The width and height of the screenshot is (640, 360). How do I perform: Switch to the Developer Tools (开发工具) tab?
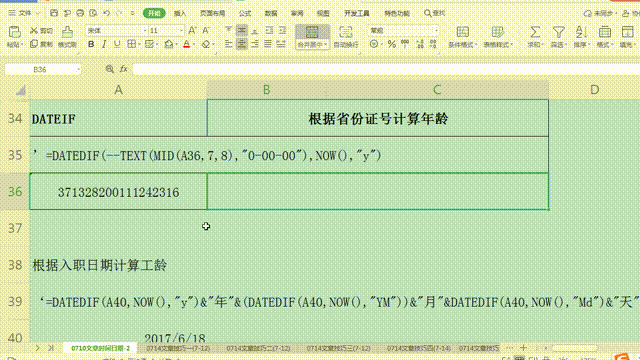(357, 13)
